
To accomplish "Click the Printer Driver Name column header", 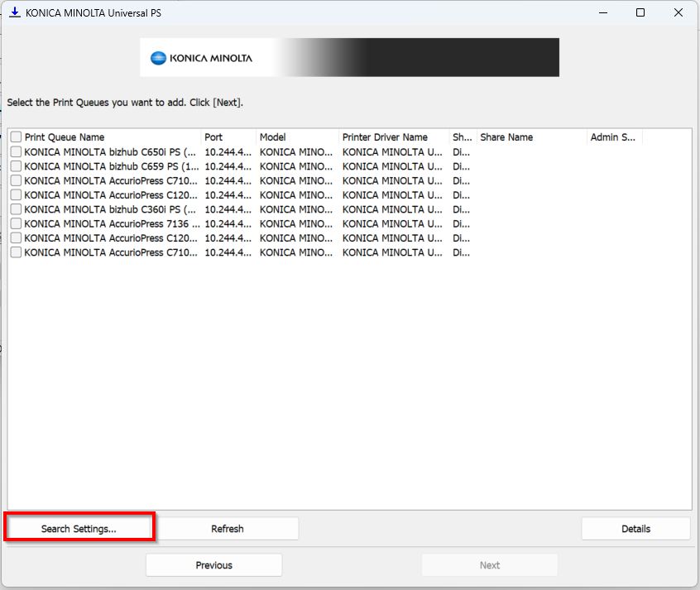I will tap(385, 137).
